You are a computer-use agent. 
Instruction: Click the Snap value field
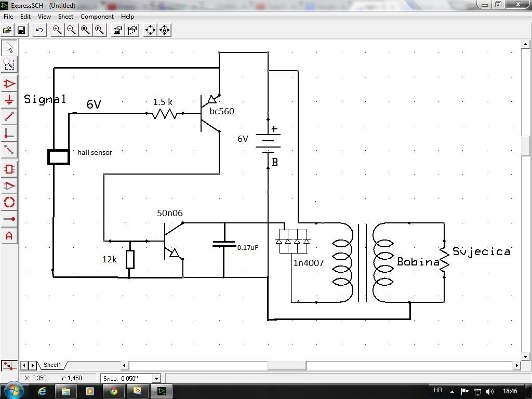pos(130,378)
